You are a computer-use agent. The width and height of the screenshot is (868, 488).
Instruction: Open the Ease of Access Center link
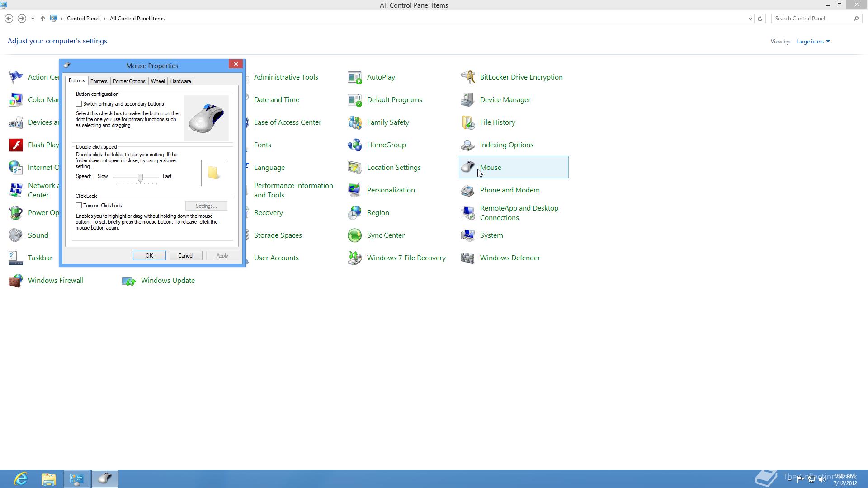point(288,122)
